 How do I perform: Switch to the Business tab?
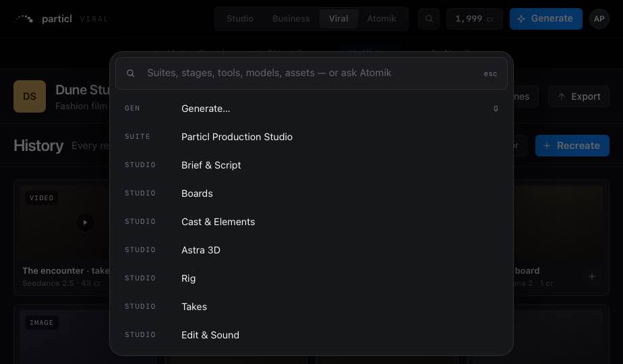(291, 19)
